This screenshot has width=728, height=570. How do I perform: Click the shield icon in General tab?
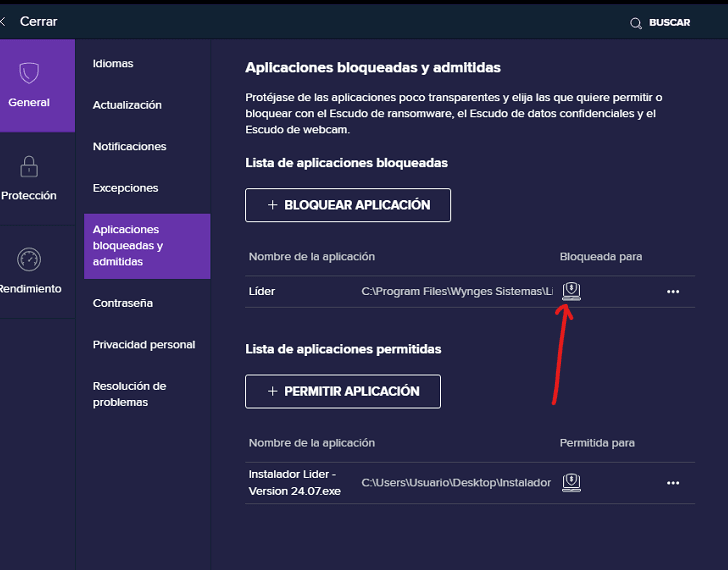[x=29, y=73]
